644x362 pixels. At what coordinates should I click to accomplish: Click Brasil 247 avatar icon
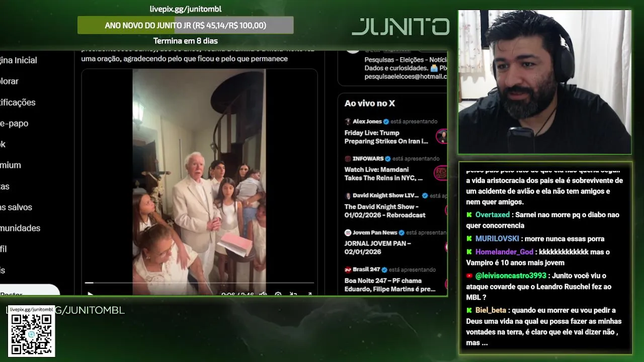[348, 270]
